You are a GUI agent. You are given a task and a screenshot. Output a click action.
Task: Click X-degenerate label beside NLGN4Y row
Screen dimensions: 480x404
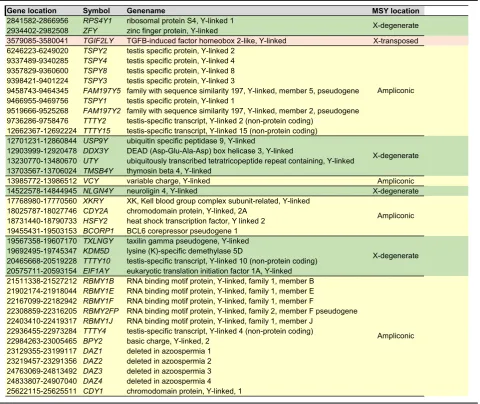coord(396,191)
